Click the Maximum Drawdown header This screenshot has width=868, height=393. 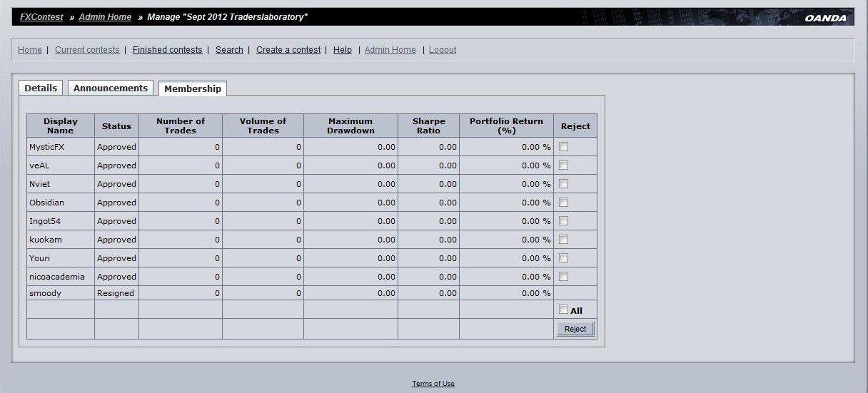pyautogui.click(x=350, y=126)
